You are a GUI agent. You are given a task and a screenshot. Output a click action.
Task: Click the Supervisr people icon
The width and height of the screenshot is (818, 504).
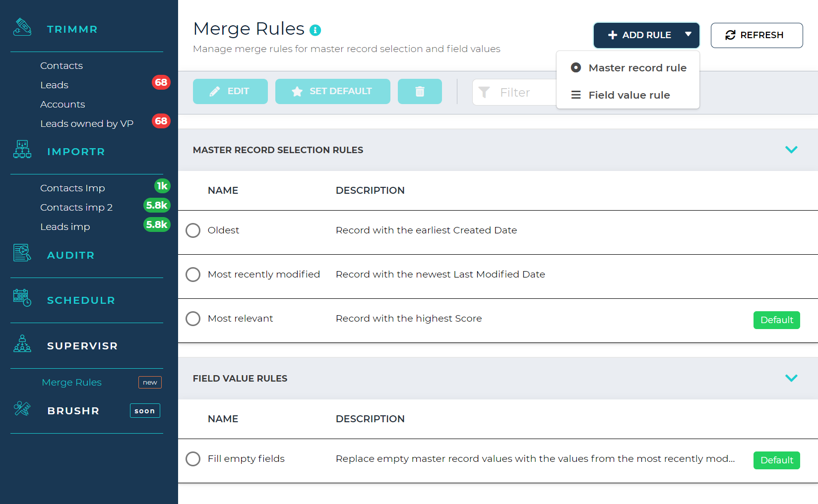point(22,344)
